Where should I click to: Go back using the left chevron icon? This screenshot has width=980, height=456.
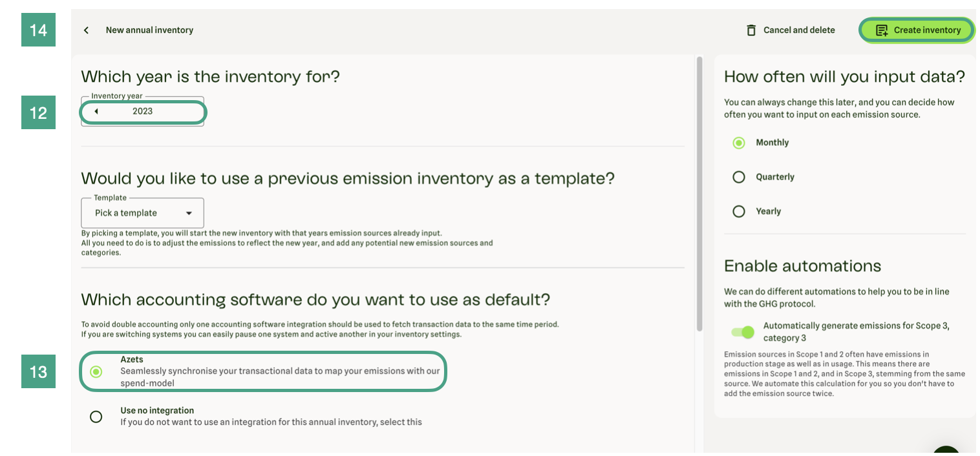coord(86,30)
